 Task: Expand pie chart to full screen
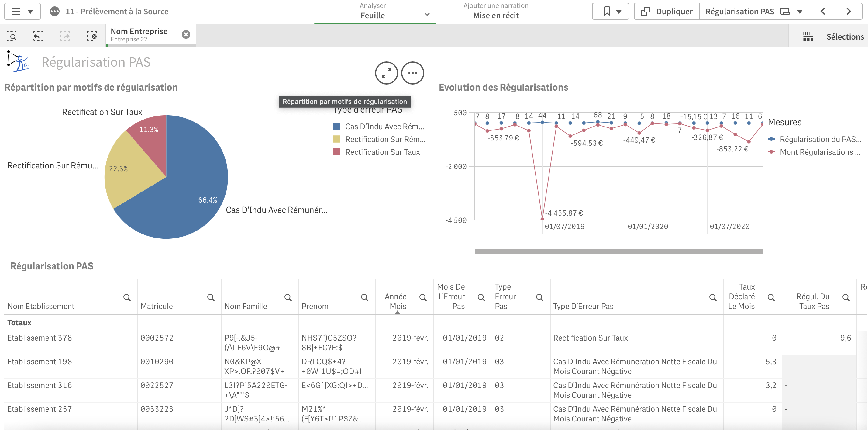(x=386, y=73)
